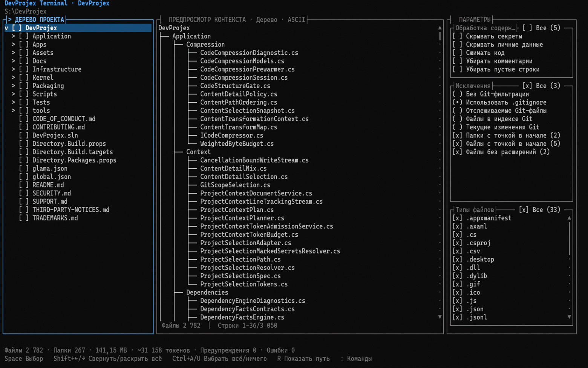
Task: Collapse the DevProjex root node arrow
Action: (6, 28)
